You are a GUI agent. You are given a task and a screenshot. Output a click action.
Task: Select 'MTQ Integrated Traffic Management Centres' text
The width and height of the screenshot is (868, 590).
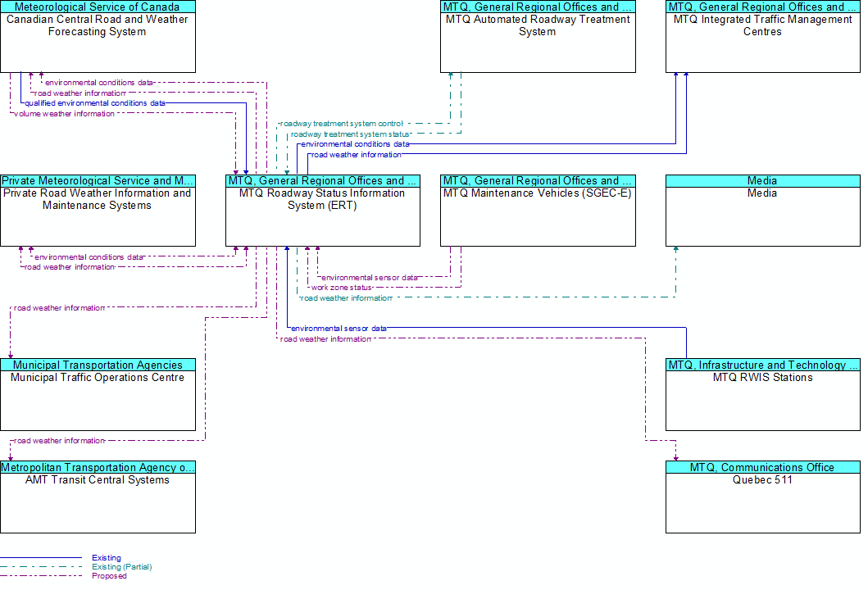763,25
